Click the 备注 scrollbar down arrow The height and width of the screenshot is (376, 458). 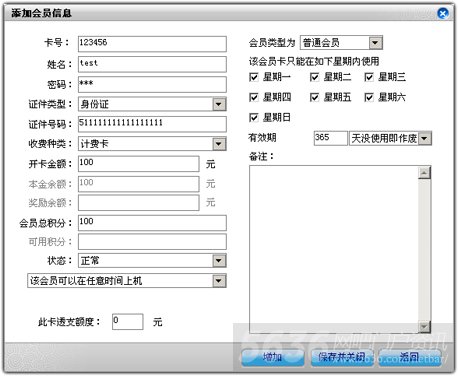[x=424, y=326]
